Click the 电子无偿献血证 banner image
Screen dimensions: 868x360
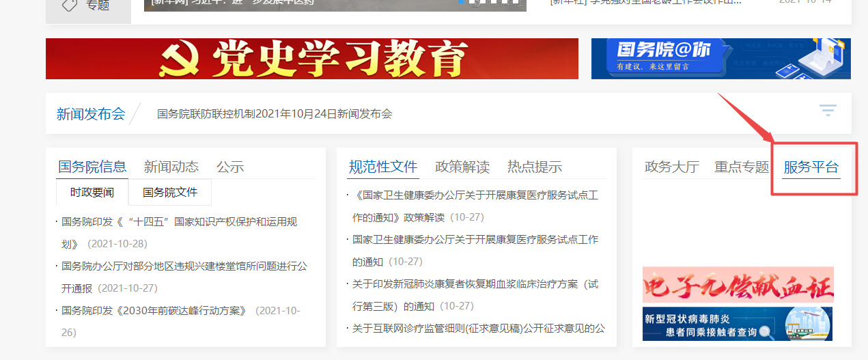(738, 284)
